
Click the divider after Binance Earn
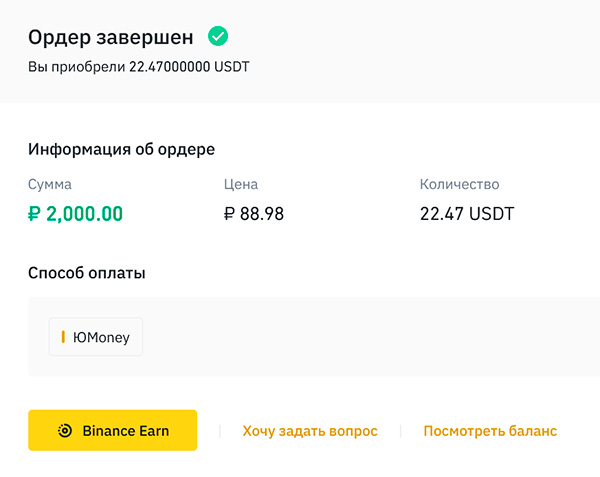click(x=220, y=431)
